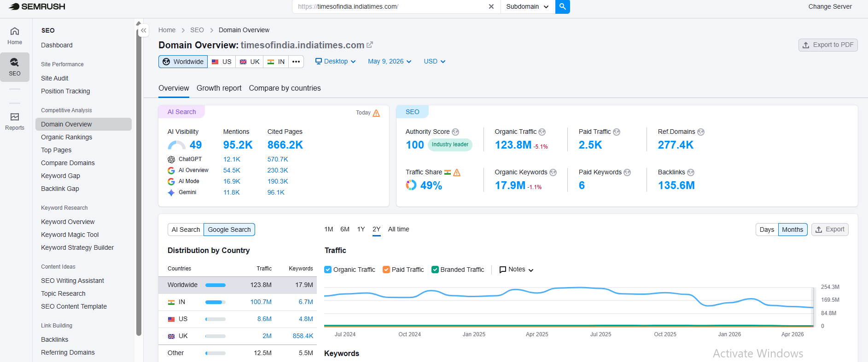Click the AI Mode Google icon

coord(171,182)
